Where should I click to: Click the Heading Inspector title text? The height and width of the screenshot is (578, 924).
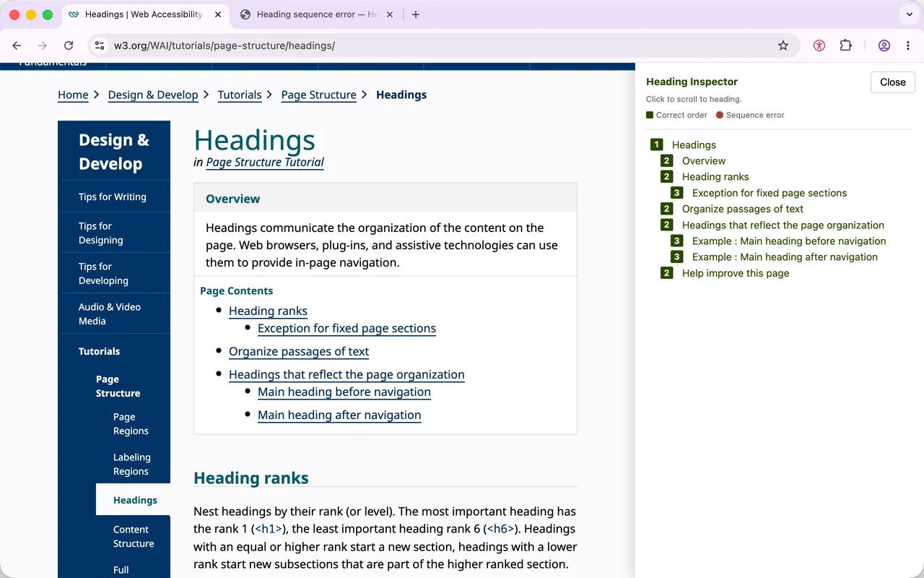tap(692, 82)
